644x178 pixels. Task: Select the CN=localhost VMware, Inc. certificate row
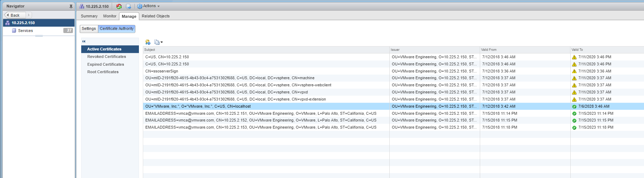(x=393, y=106)
